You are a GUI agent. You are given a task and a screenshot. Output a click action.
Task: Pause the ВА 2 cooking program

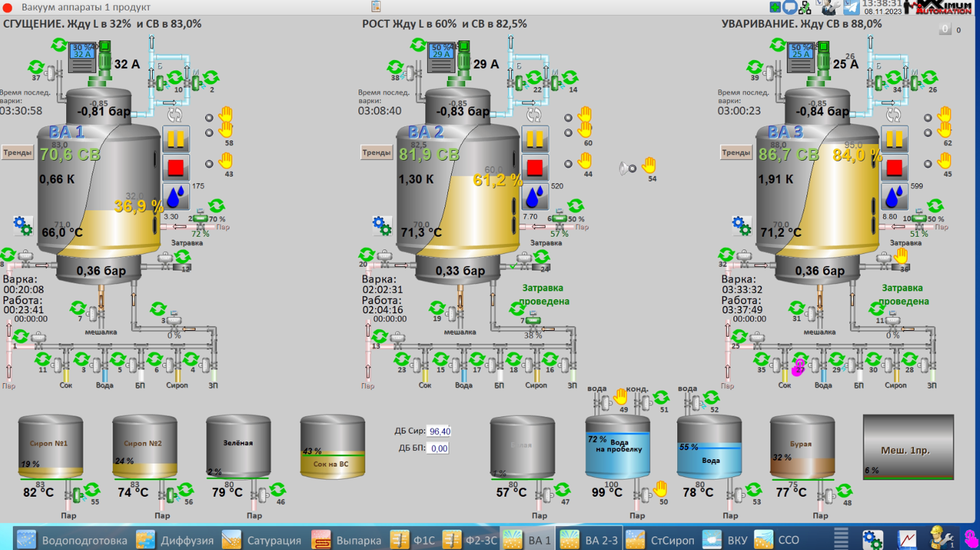click(534, 138)
